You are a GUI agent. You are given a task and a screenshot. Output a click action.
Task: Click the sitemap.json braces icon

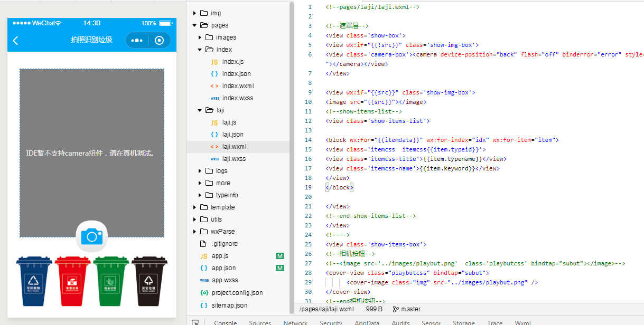pyautogui.click(x=204, y=305)
